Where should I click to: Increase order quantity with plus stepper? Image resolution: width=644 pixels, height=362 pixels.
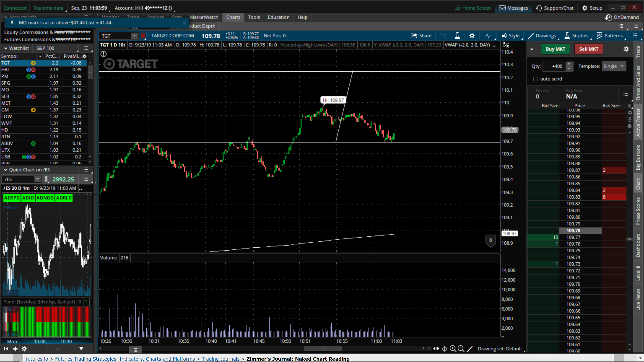coord(569,64)
